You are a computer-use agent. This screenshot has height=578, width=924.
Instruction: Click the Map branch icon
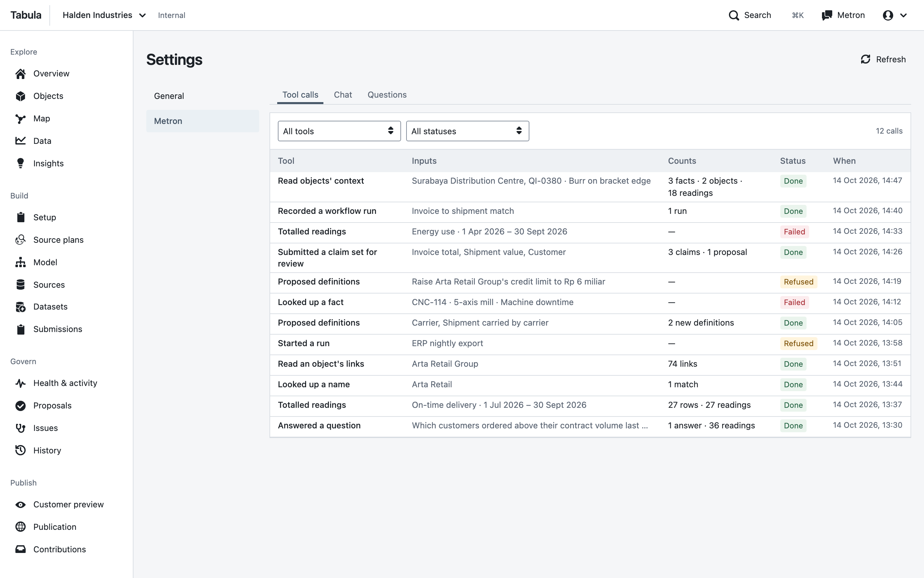21,119
